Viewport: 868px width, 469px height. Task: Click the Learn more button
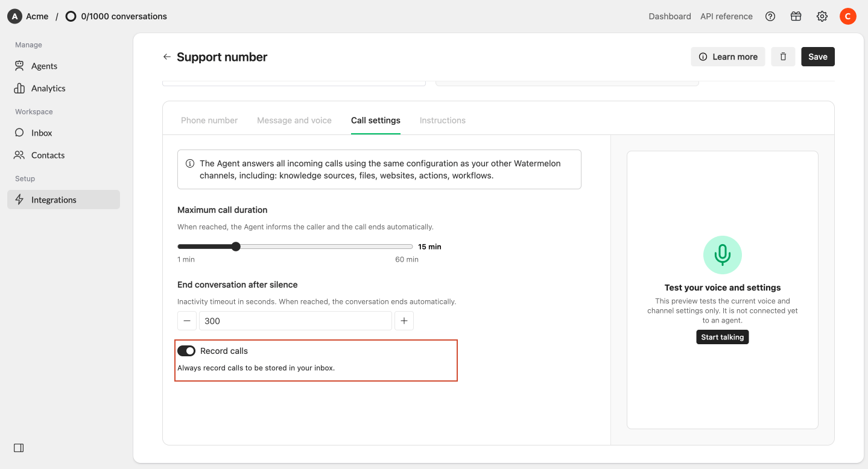(x=728, y=57)
